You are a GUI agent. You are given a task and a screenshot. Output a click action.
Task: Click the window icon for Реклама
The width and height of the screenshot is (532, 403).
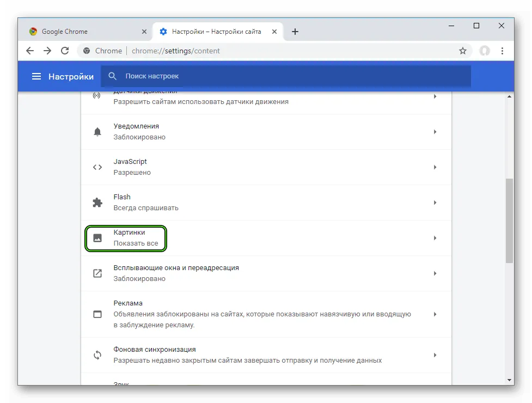(97, 314)
